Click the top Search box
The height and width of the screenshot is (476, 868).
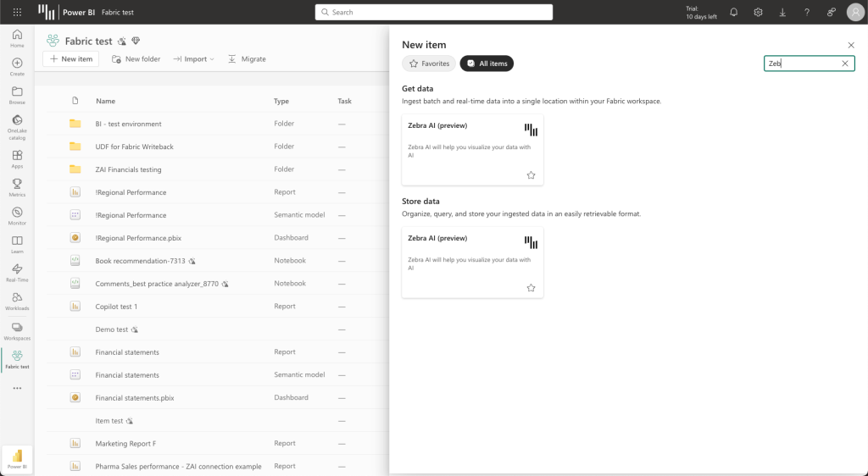tap(434, 12)
